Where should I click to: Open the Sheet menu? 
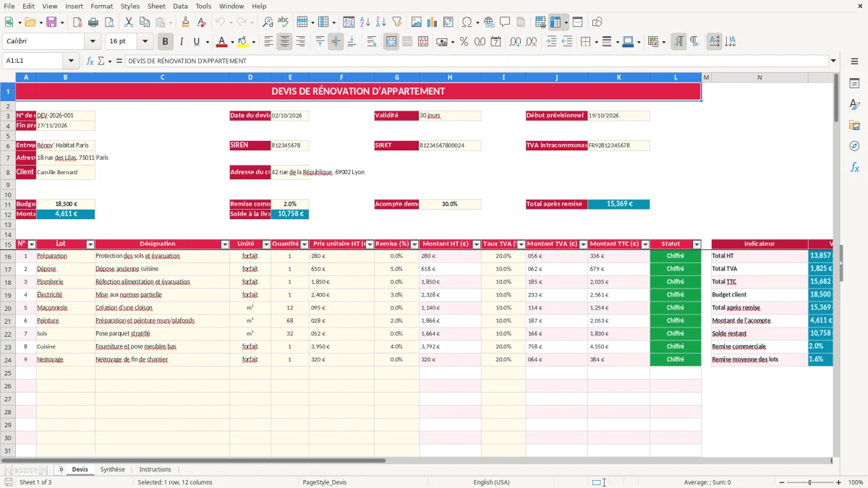click(x=156, y=6)
